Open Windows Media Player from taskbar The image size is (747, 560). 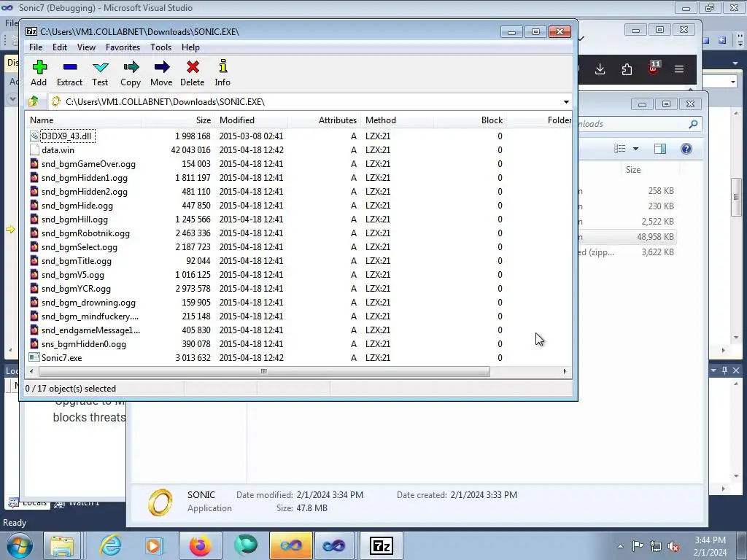coord(154,545)
